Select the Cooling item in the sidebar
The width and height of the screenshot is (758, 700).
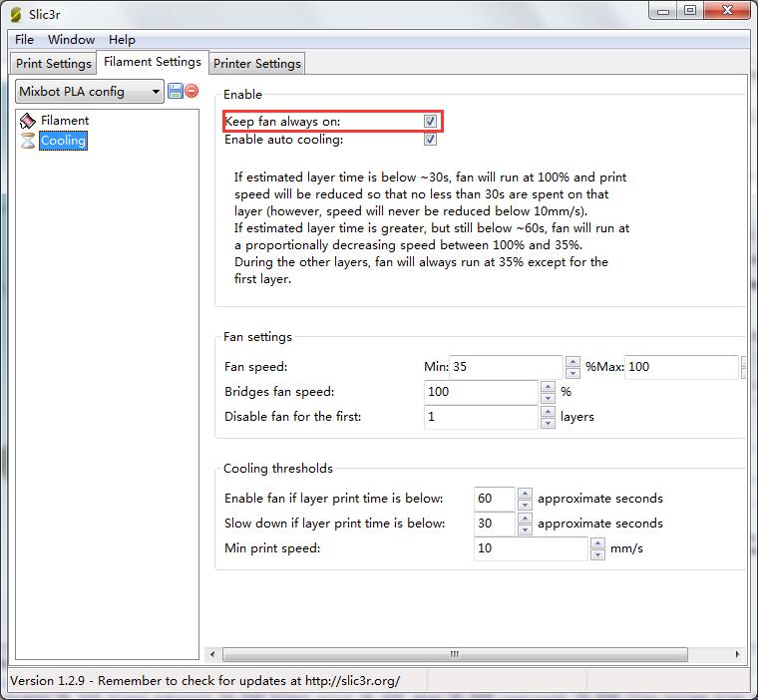coord(63,141)
